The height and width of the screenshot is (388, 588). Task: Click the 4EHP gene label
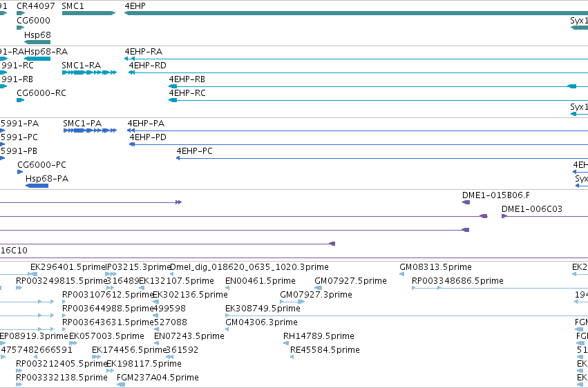[x=135, y=6]
